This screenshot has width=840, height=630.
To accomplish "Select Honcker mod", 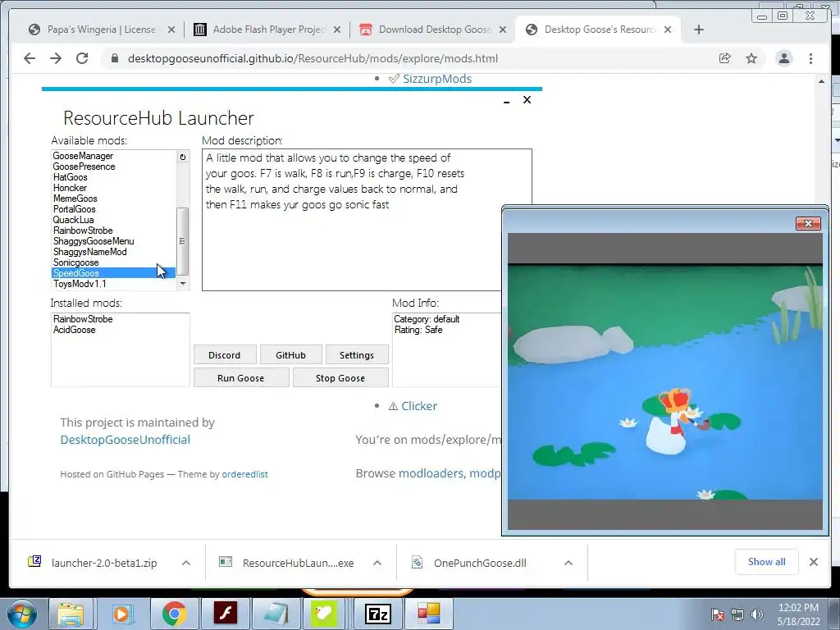I will (70, 188).
